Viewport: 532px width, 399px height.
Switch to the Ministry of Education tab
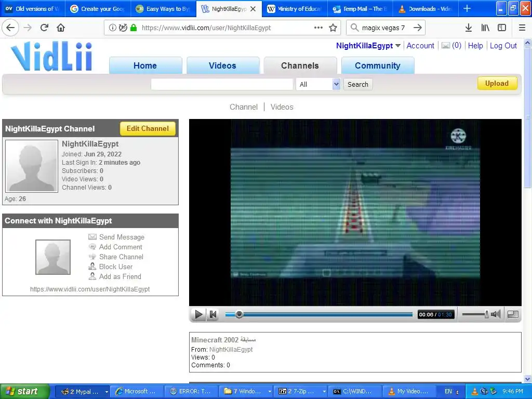pyautogui.click(x=294, y=9)
